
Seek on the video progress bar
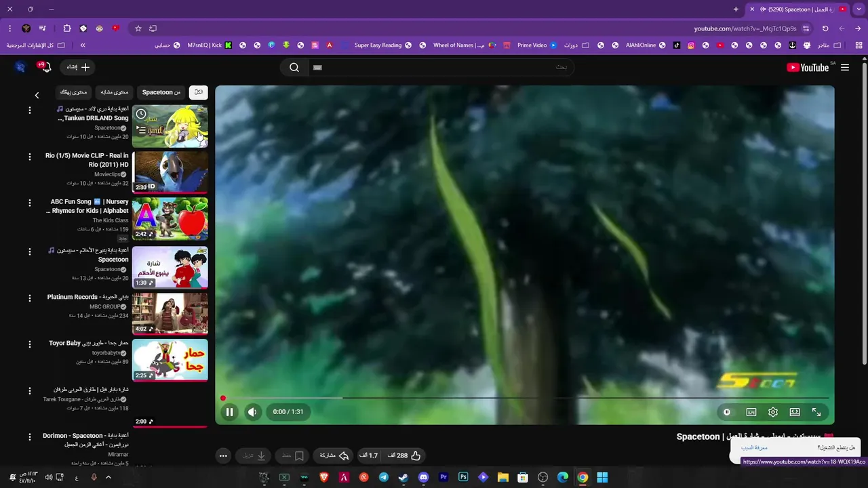point(525,399)
